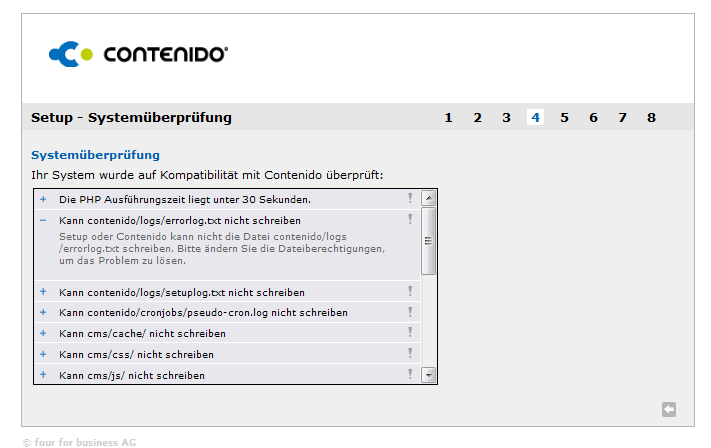Viewport: 711px width, 448px height.
Task: Go to setup step 6
Action: (594, 117)
